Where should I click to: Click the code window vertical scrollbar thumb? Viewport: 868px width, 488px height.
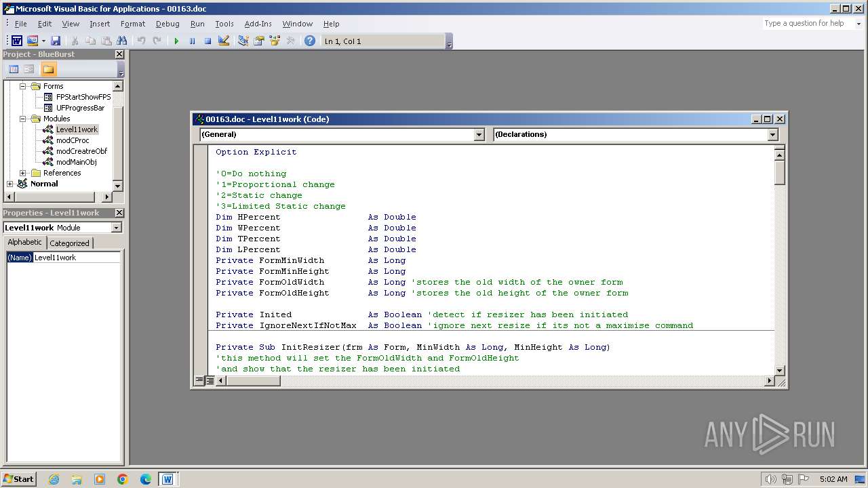[x=779, y=173]
